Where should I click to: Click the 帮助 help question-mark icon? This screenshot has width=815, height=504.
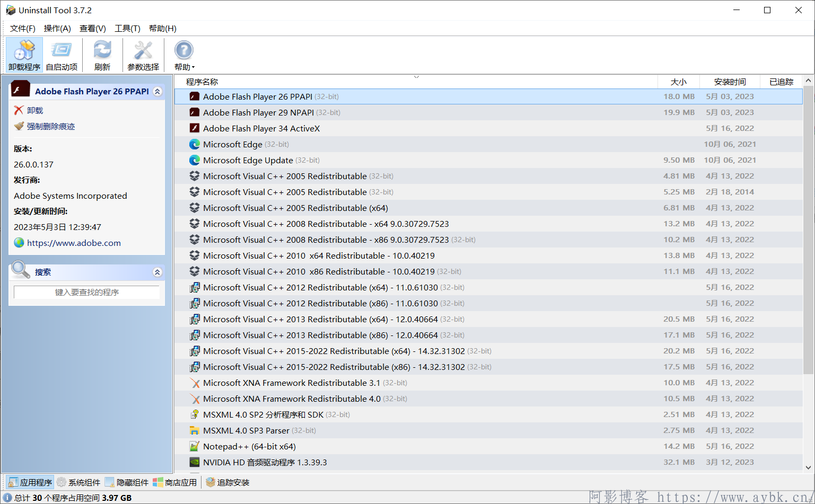point(183,51)
